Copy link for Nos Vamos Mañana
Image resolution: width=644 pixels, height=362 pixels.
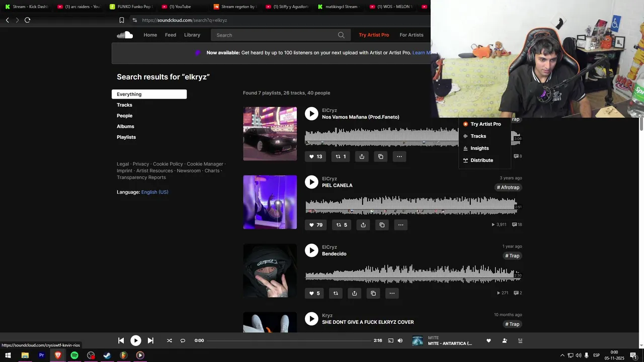tap(380, 156)
